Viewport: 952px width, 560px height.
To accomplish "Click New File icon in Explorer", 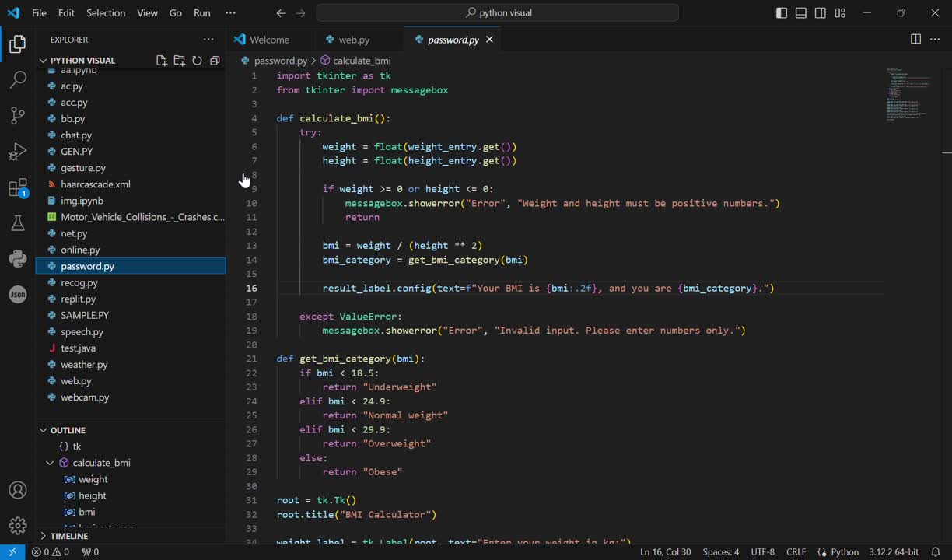I will pos(161,61).
